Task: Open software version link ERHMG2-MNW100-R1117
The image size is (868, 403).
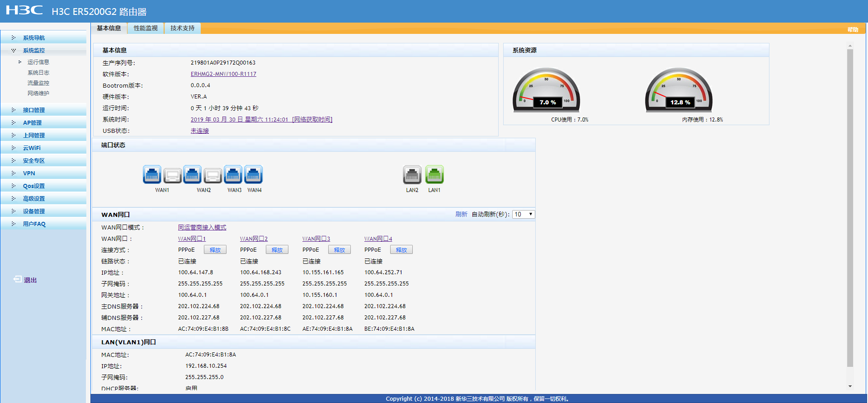Action: (x=223, y=74)
